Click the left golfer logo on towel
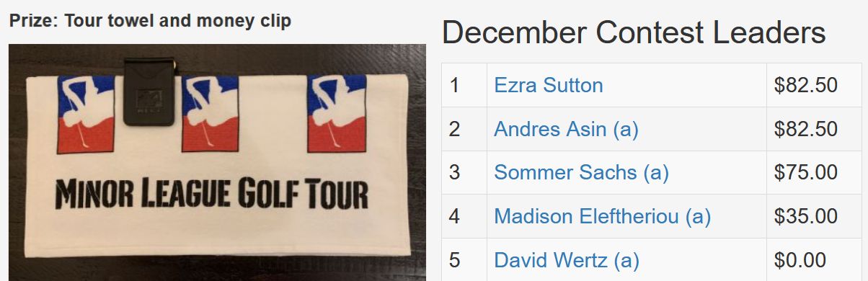This screenshot has height=281, width=868. pyautogui.click(x=87, y=113)
